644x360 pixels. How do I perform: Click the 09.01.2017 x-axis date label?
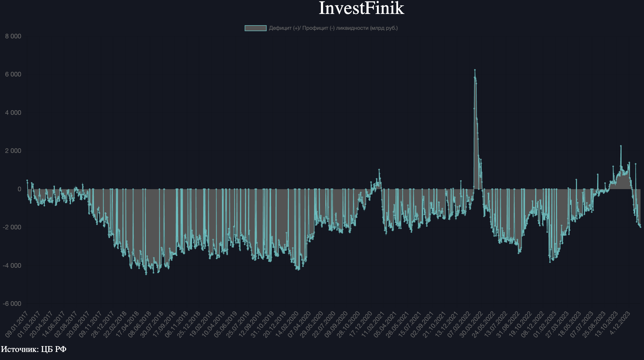click(x=17, y=324)
